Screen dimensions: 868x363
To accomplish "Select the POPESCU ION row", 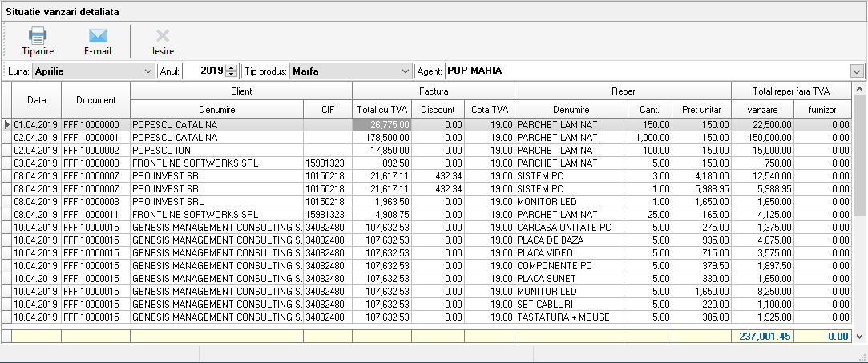I will pos(216,151).
